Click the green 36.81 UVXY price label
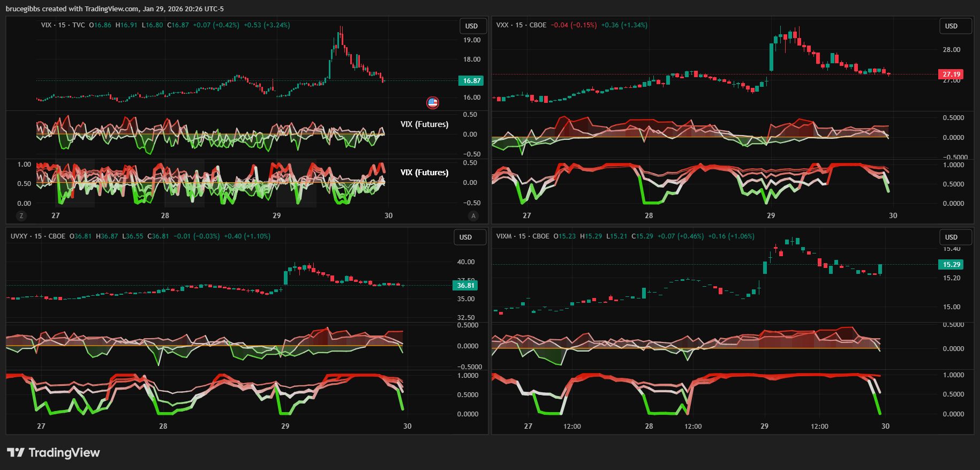 click(465, 286)
